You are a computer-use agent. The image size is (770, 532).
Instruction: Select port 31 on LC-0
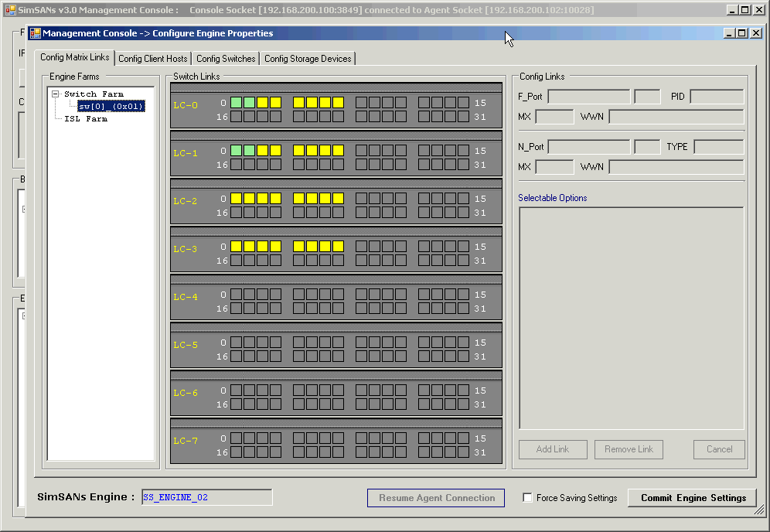coord(464,117)
